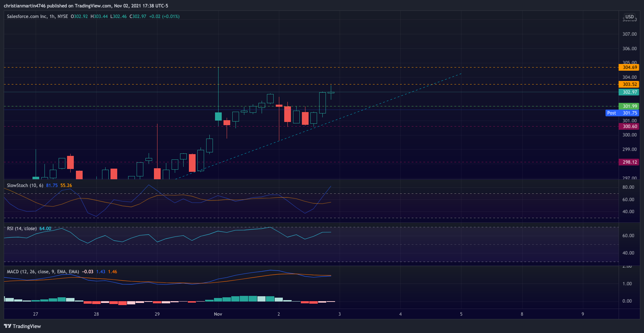Click the 40.00 tick in RSI pane
This screenshot has width=644, height=333.
tap(628, 253)
